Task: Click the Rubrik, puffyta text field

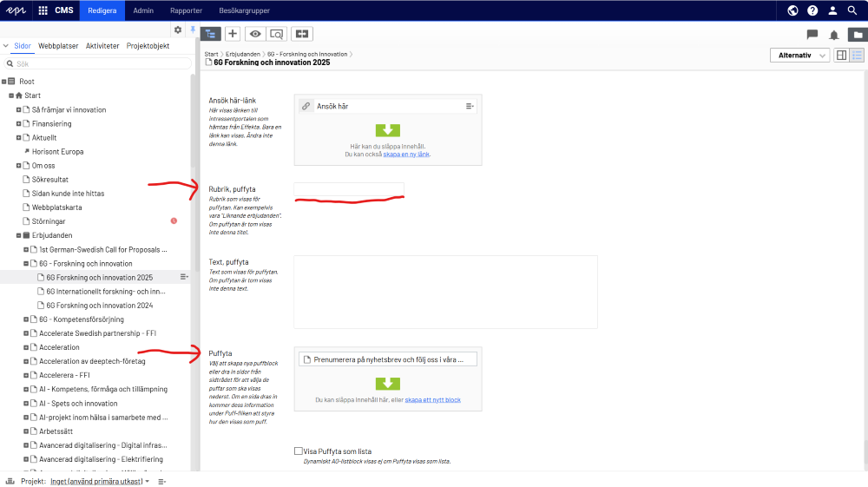Action: (x=349, y=189)
